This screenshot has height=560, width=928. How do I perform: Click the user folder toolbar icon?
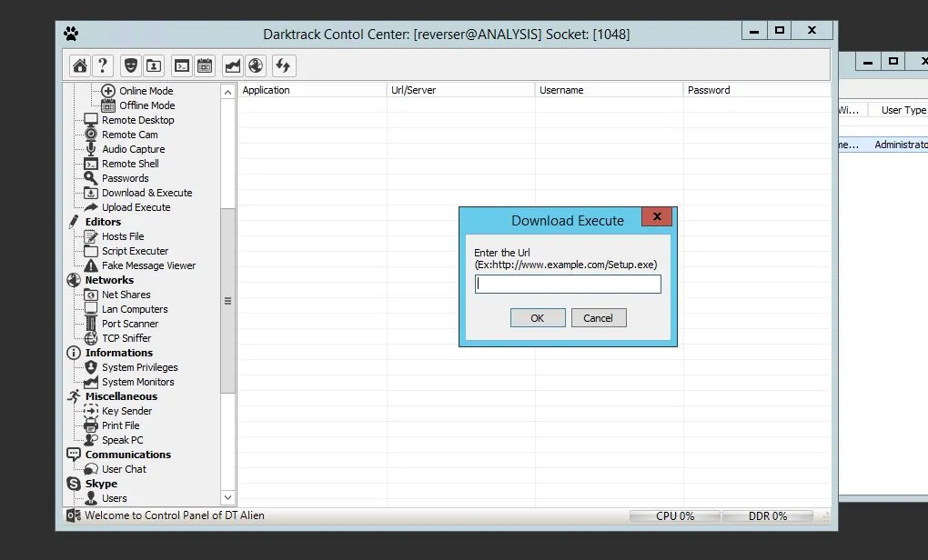[x=154, y=65]
